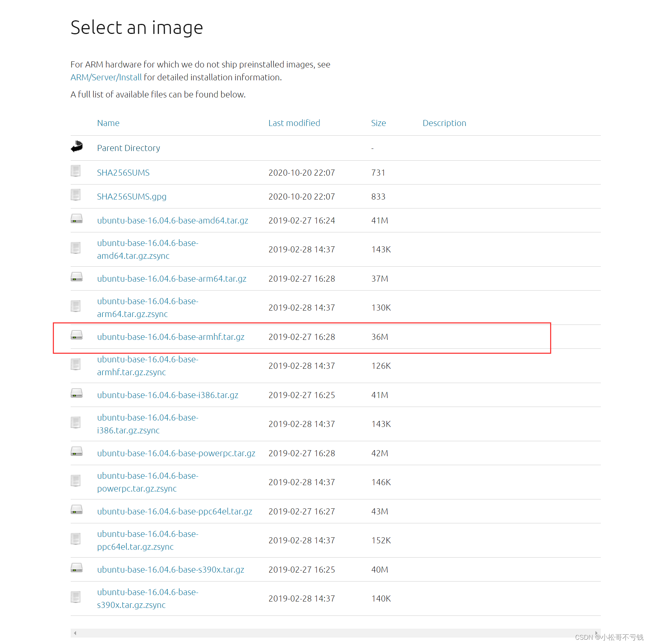Image resolution: width=649 pixels, height=644 pixels.
Task: Click the file icon beside SHA256SUMS.gpg
Action: click(76, 195)
